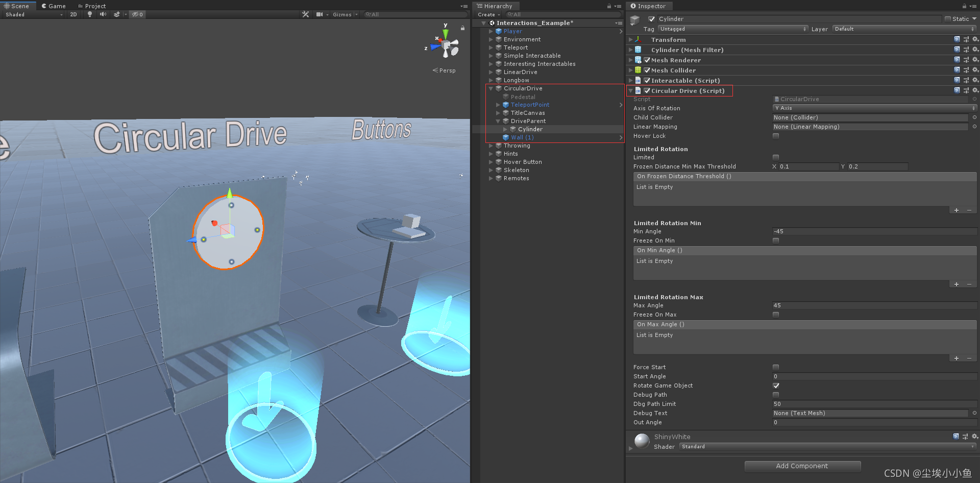Lock the Hierarchy panel
Screen dimensions: 980x483
(609, 6)
